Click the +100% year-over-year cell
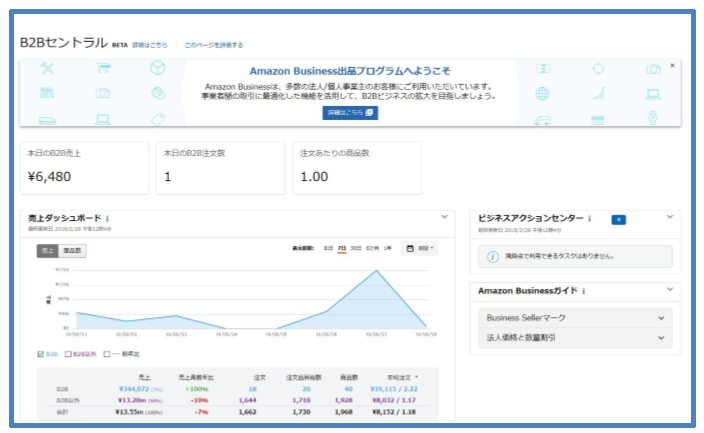704x433 pixels. tap(197, 389)
